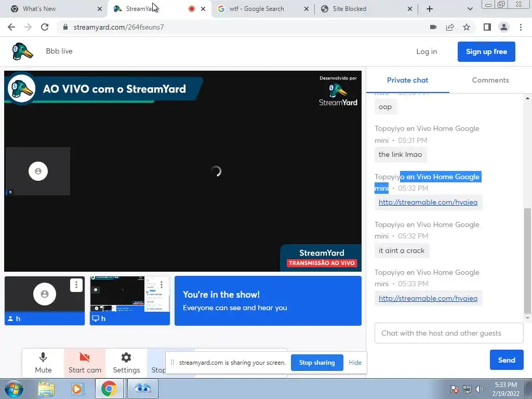Hide the screen sharing notification
This screenshot has width=532, height=399.
point(355,362)
